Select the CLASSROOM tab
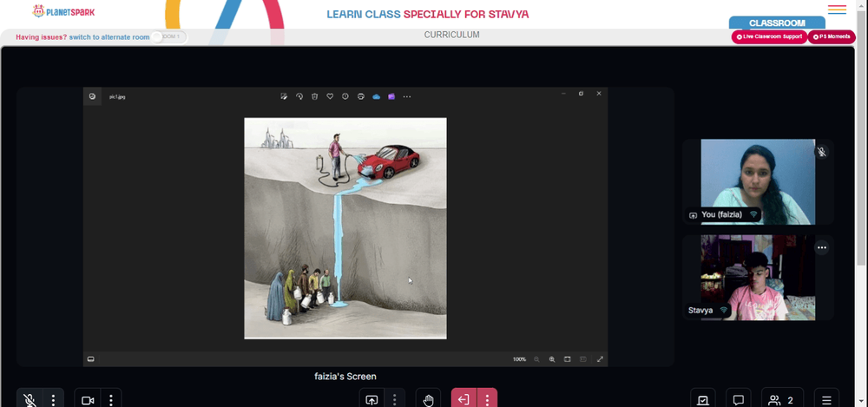Image resolution: width=868 pixels, height=407 pixels. (777, 23)
